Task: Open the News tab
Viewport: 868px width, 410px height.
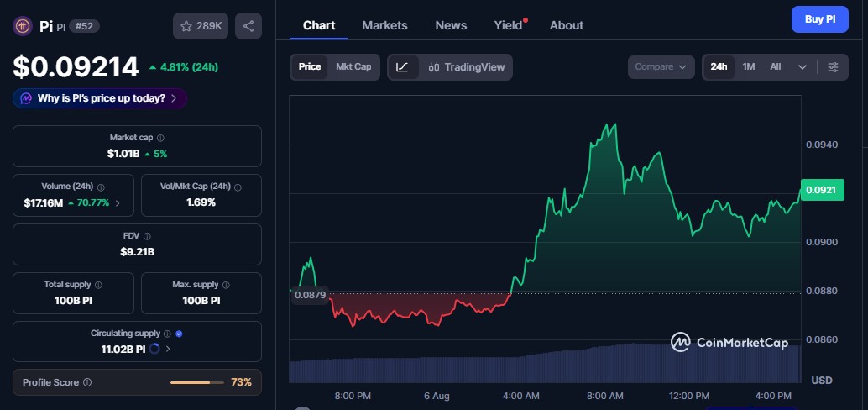Action: point(451,25)
